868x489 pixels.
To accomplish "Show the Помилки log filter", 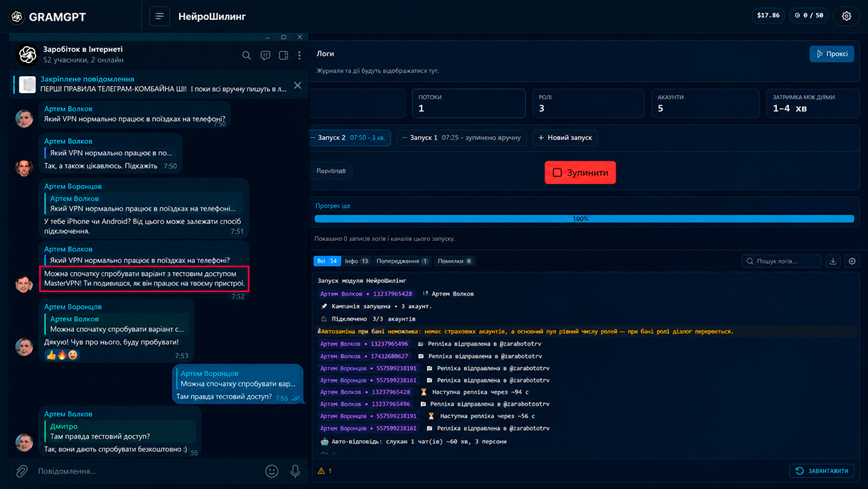I will [x=455, y=261].
